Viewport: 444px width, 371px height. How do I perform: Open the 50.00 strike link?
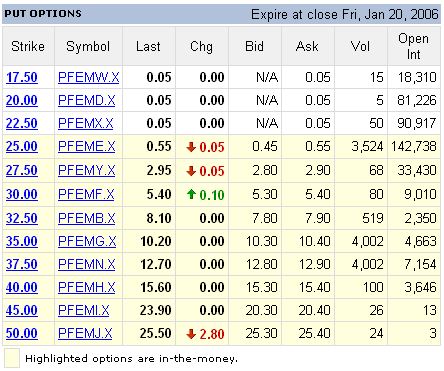22,333
